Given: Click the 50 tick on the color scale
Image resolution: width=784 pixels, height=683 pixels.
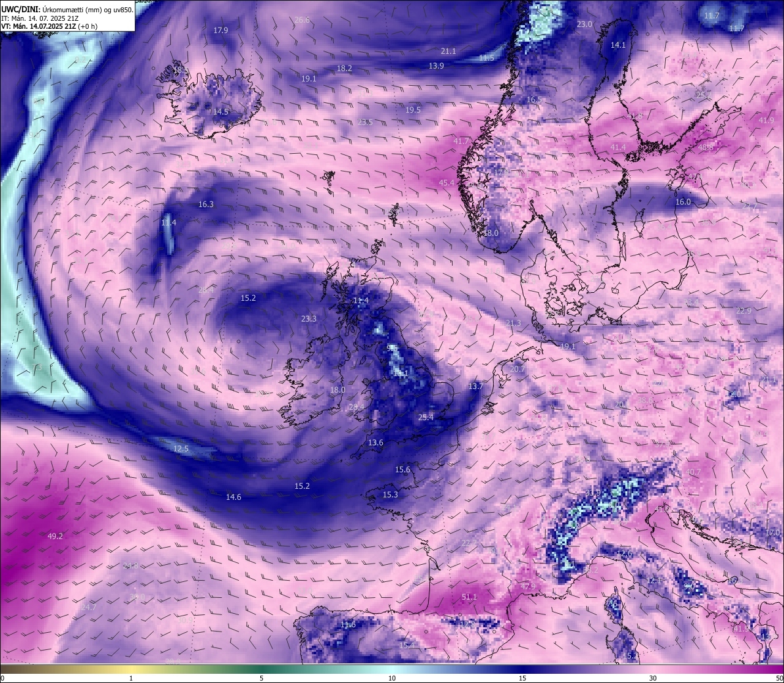Looking at the screenshot, I should pos(779,677).
